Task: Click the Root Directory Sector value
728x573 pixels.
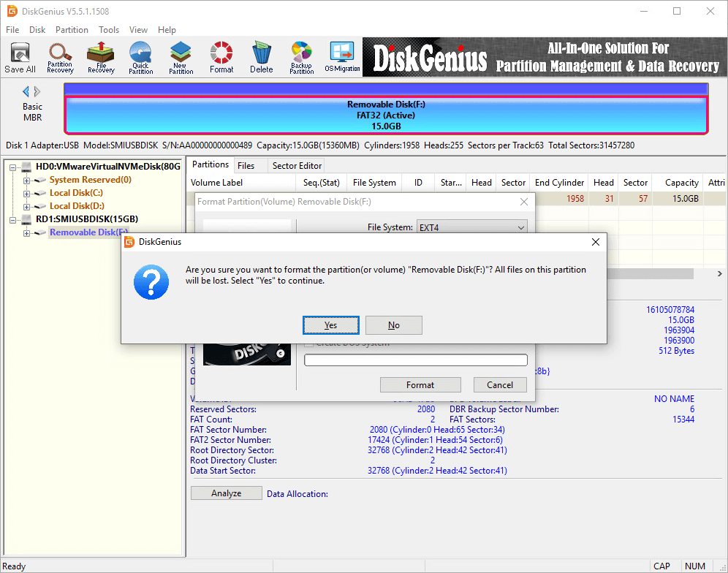Action: [x=437, y=450]
